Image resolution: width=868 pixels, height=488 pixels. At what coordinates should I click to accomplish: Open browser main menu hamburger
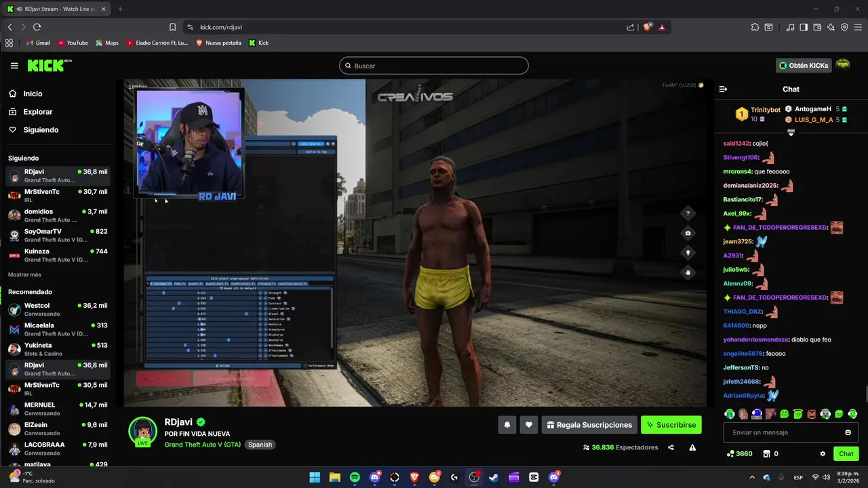pyautogui.click(x=858, y=27)
